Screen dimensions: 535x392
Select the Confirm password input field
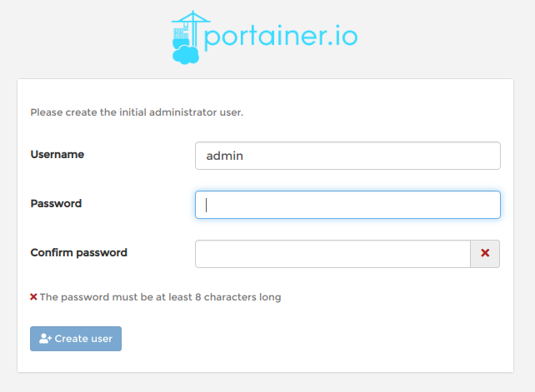332,254
